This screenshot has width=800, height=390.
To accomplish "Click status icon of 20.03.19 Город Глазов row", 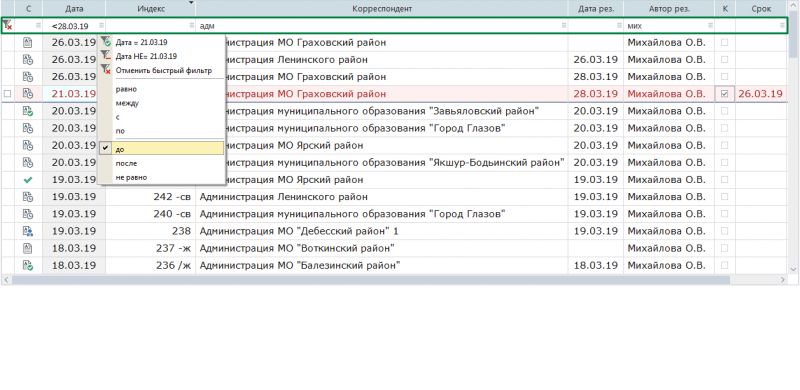I will coord(28,128).
